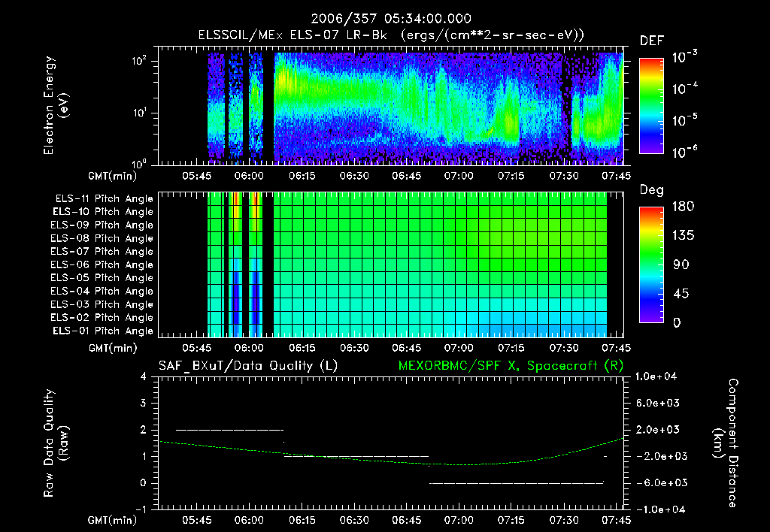Screen dimensions: 770x532
Task: Click the Electron Energy (eV) axis label
Action: [55, 105]
